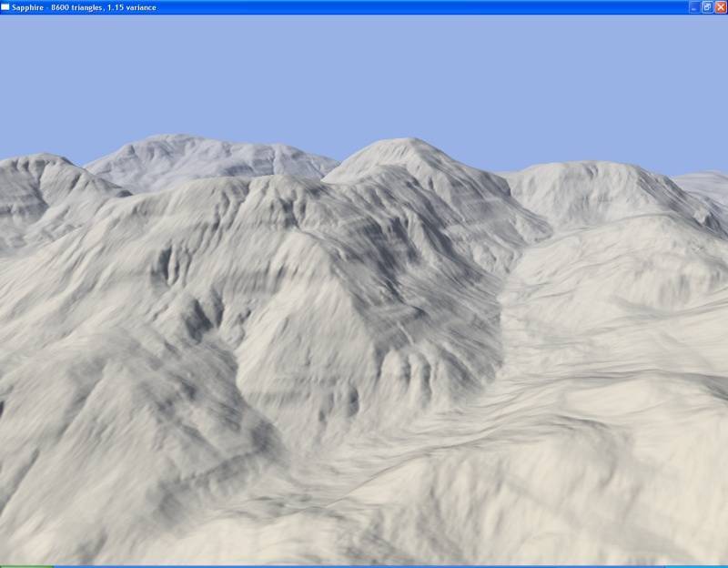The width and height of the screenshot is (728, 568).
Task: Restore down the Sapphire window
Action: tap(707, 6)
